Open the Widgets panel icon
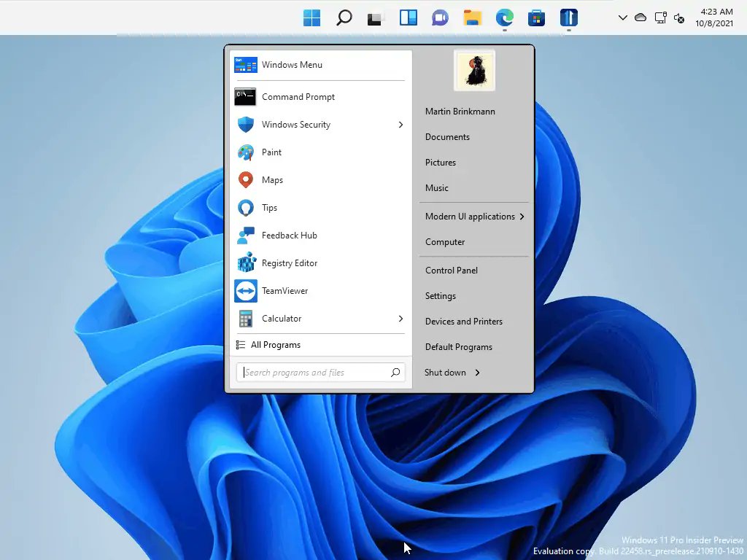Image resolution: width=747 pixels, height=560 pixels. (x=409, y=18)
